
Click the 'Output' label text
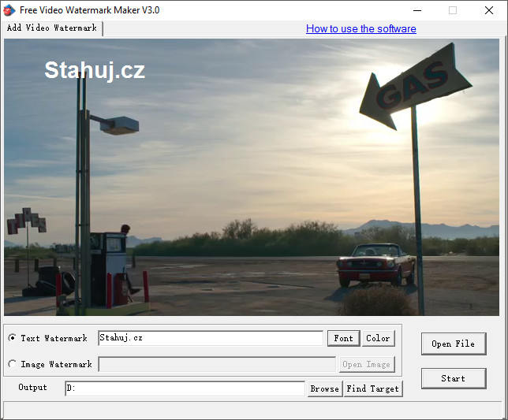(32, 388)
